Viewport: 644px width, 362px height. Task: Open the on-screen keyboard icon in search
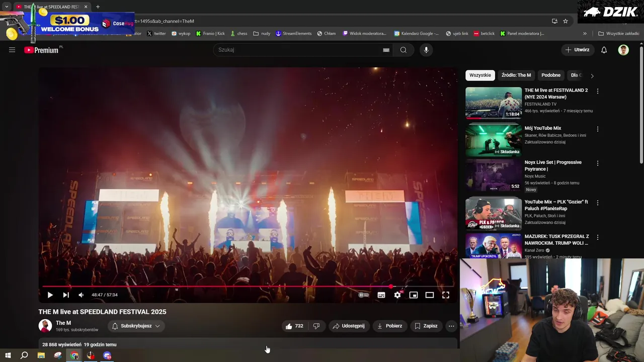[x=386, y=50]
